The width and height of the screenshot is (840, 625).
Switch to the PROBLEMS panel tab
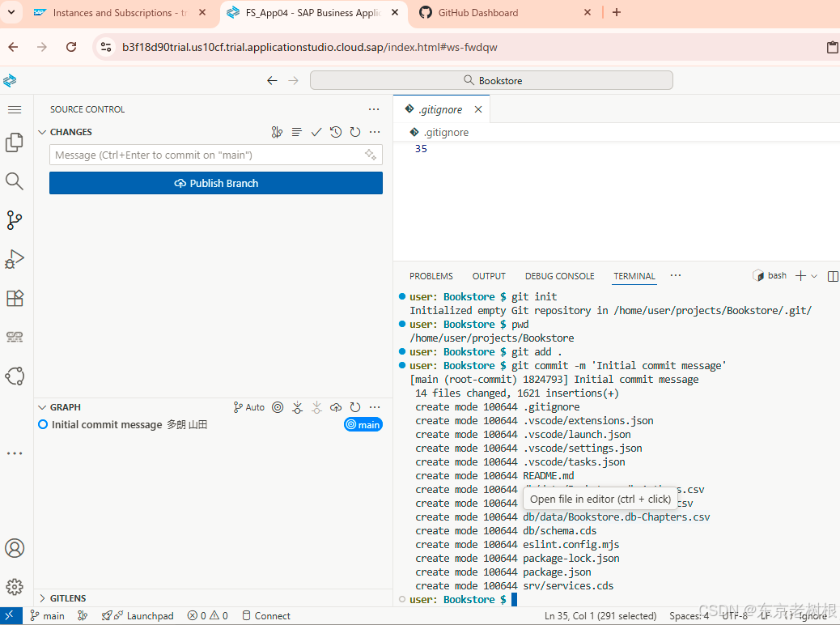click(431, 276)
